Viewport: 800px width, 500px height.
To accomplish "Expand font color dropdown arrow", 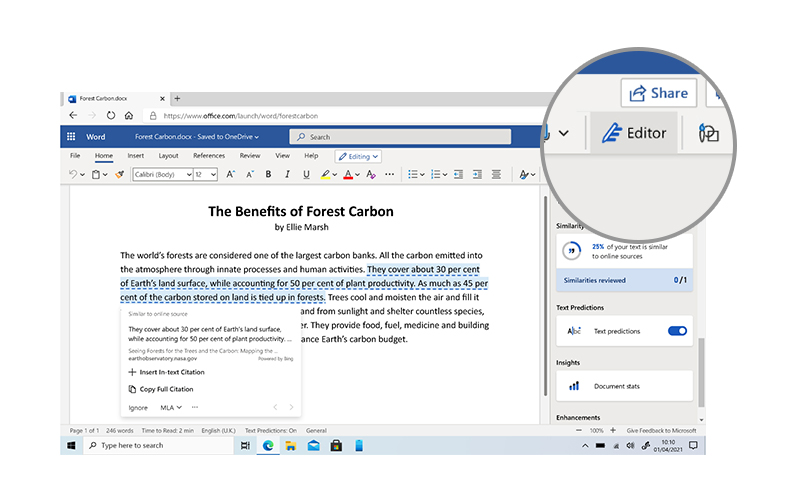I will [358, 175].
